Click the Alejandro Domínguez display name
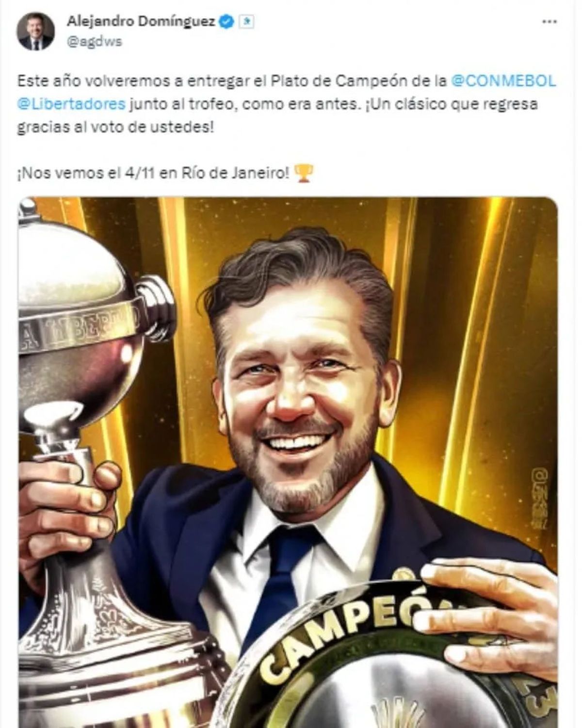Image resolution: width=582 pixels, height=728 pixels. tap(141, 21)
